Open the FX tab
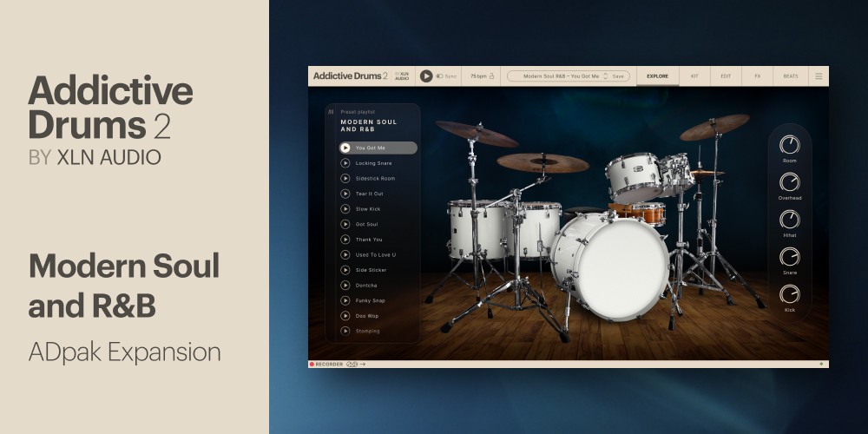868x434 pixels. tap(757, 76)
